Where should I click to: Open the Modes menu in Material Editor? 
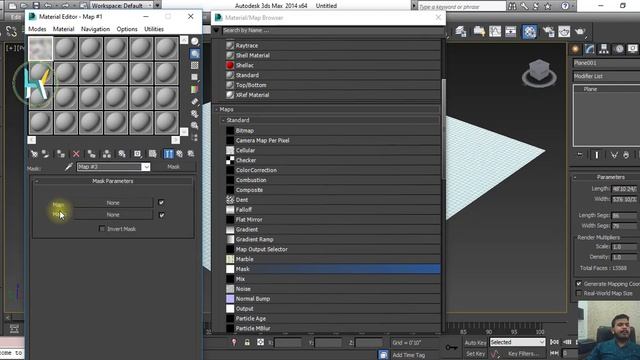click(x=37, y=29)
